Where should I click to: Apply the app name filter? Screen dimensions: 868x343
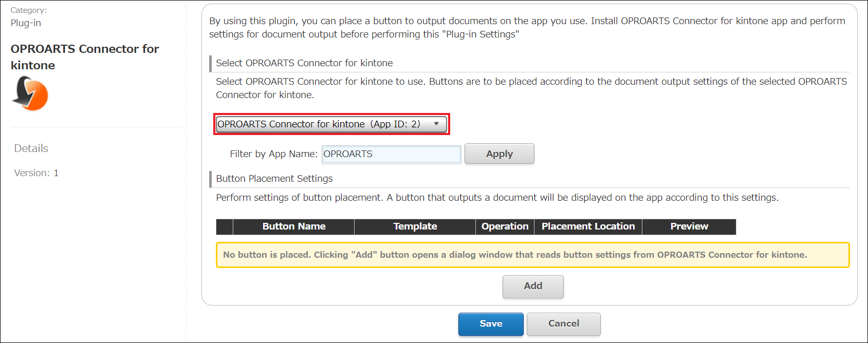(x=499, y=154)
